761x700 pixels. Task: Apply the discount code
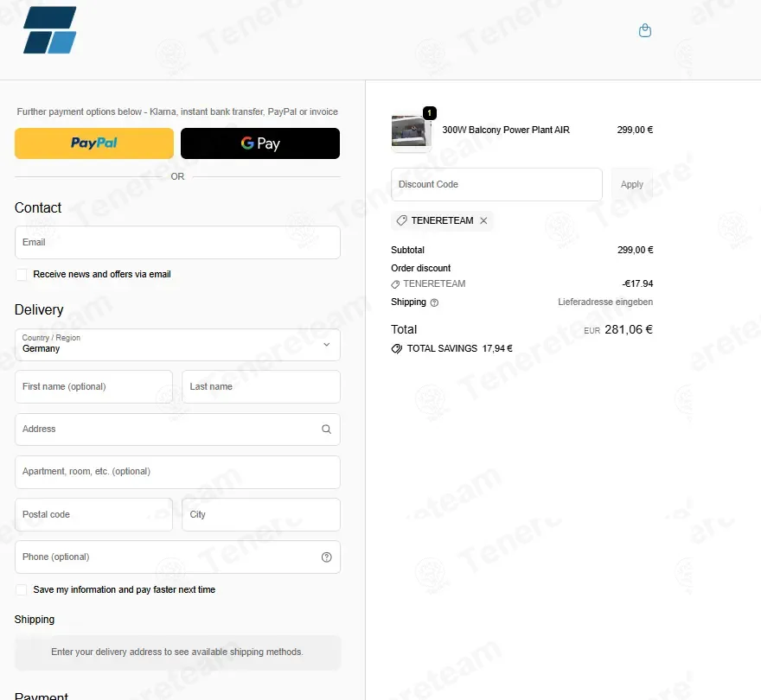pos(632,184)
